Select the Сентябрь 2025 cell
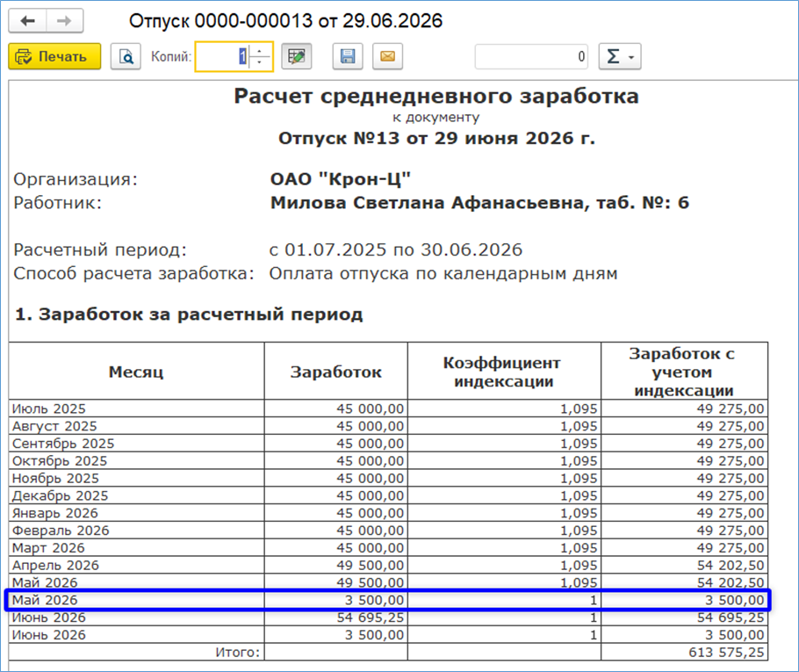Image resolution: width=799 pixels, height=672 pixels. coord(136,444)
